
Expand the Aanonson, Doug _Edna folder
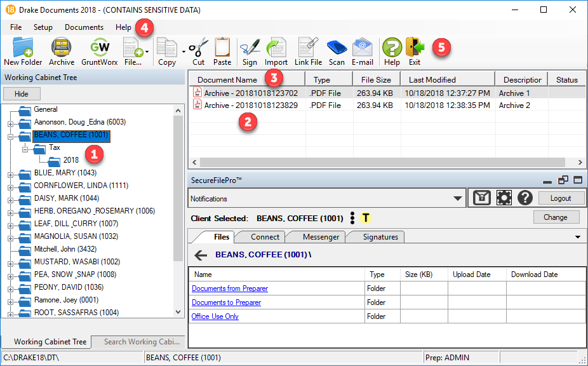click(10, 124)
